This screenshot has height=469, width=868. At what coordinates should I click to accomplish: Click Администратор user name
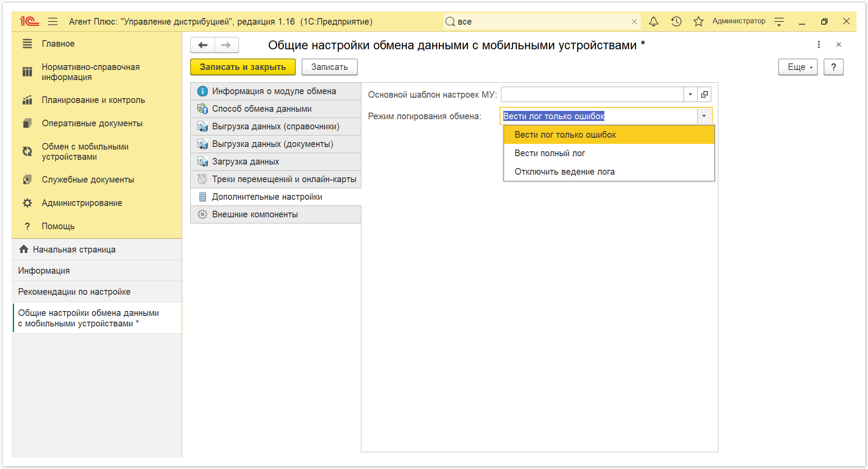739,21
